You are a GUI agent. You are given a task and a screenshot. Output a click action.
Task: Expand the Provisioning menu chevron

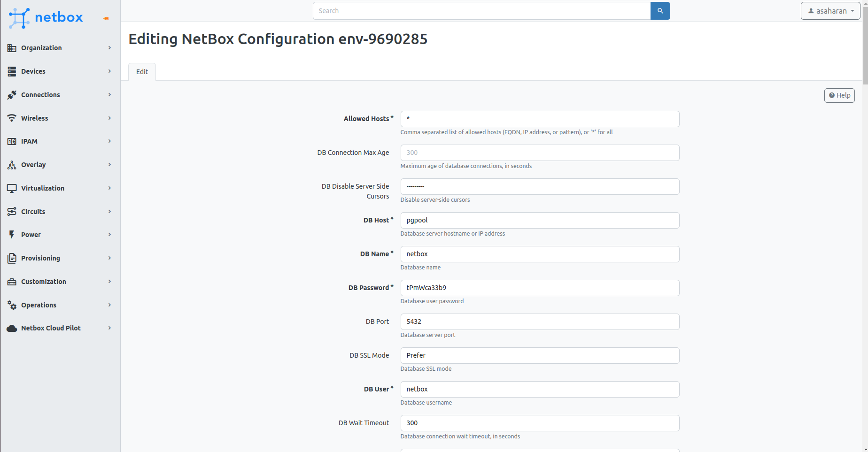click(109, 258)
